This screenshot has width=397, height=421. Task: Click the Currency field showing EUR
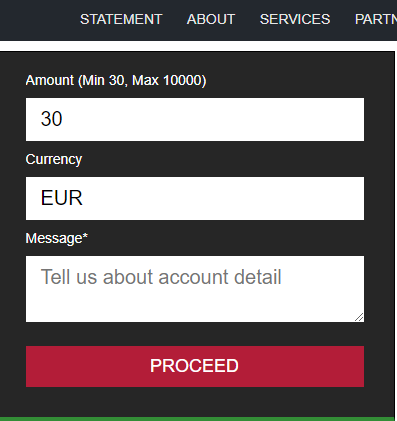click(x=195, y=198)
